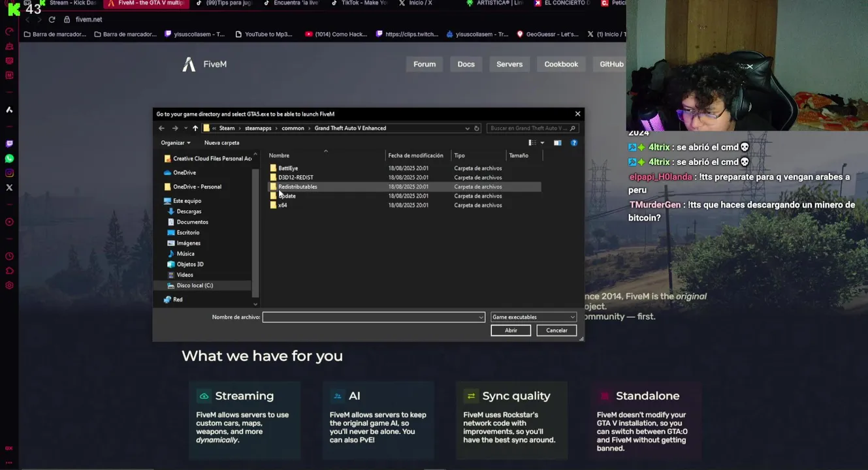868x470 pixels.
Task: Open Twitch icon in browser sidebar
Action: (9, 144)
